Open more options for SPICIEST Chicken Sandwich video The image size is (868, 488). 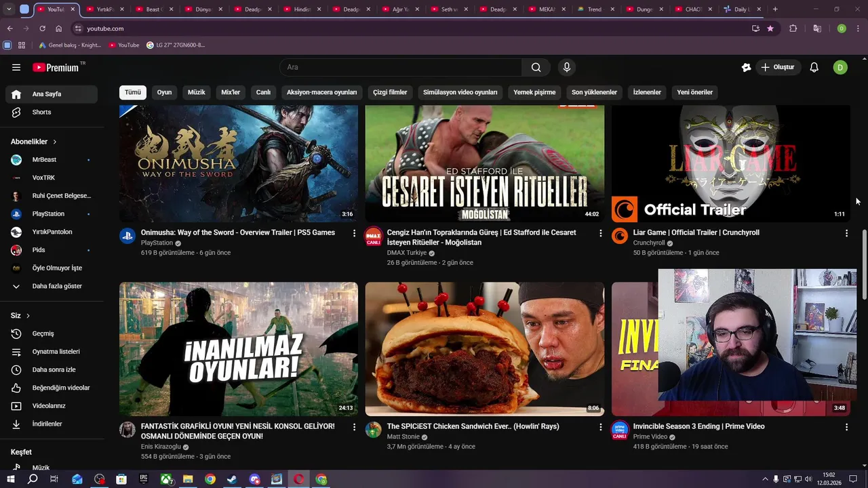[x=600, y=427]
